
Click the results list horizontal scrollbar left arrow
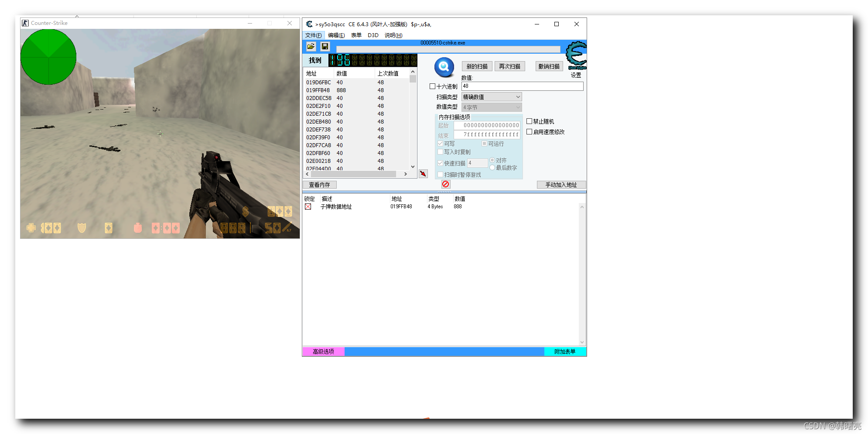307,174
